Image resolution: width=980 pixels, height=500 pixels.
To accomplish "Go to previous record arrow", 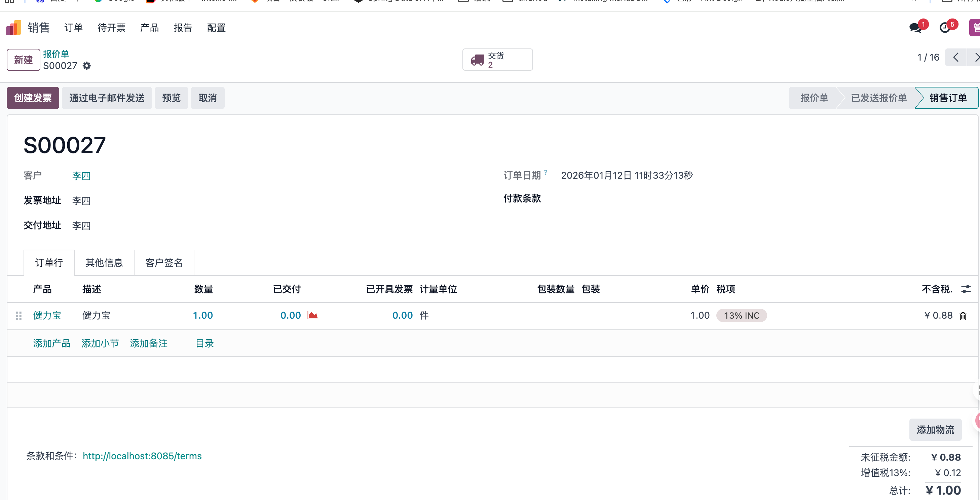I will (x=956, y=58).
